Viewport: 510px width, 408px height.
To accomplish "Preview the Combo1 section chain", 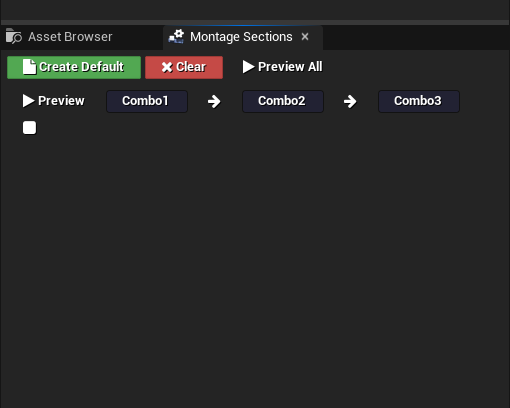I will pyautogui.click(x=54, y=101).
